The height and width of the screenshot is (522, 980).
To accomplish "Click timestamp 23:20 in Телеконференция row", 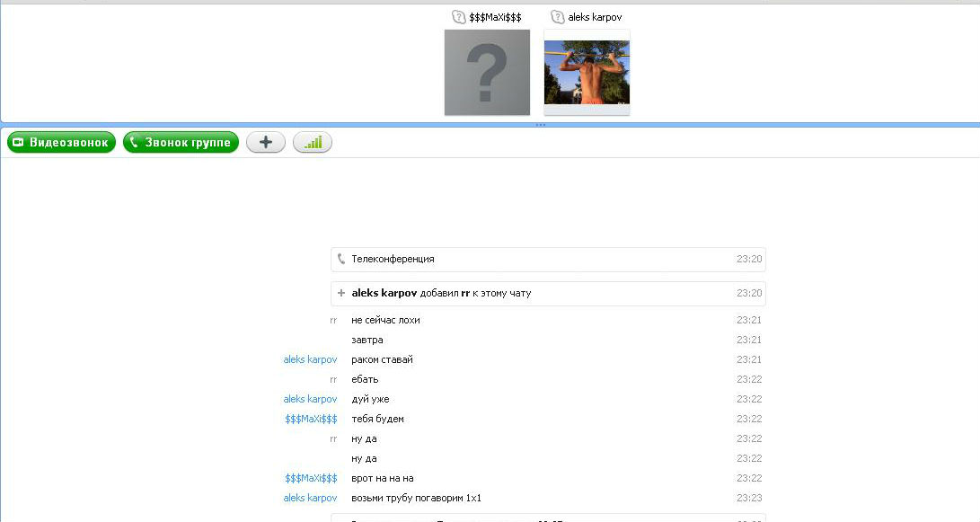I will click(749, 259).
